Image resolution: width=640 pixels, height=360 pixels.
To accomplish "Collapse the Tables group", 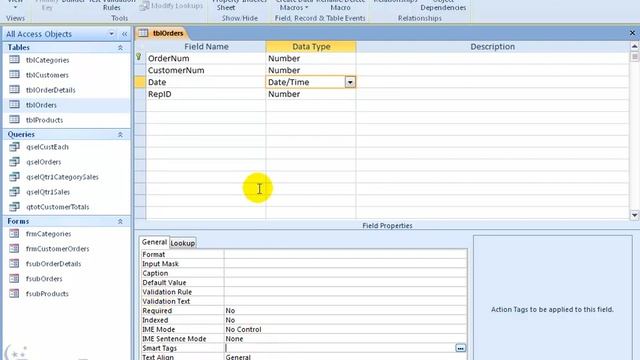I will pyautogui.click(x=120, y=48).
